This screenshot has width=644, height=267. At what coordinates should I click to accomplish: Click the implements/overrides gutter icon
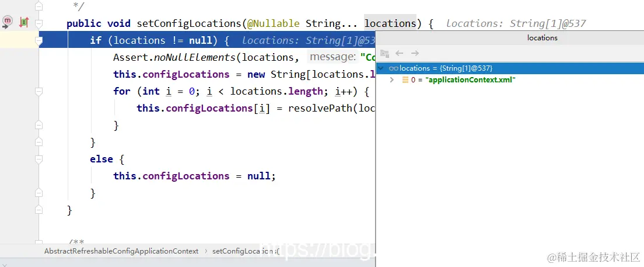(x=24, y=22)
